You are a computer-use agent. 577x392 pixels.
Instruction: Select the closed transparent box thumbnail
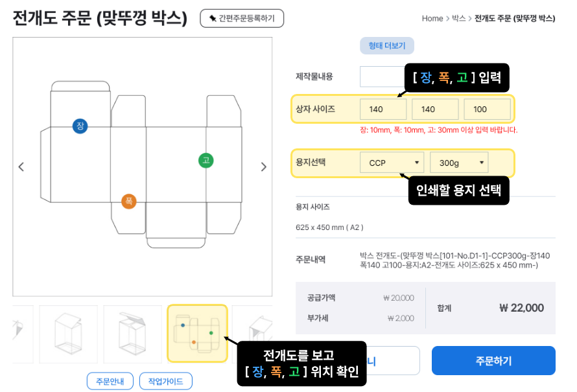(69, 334)
